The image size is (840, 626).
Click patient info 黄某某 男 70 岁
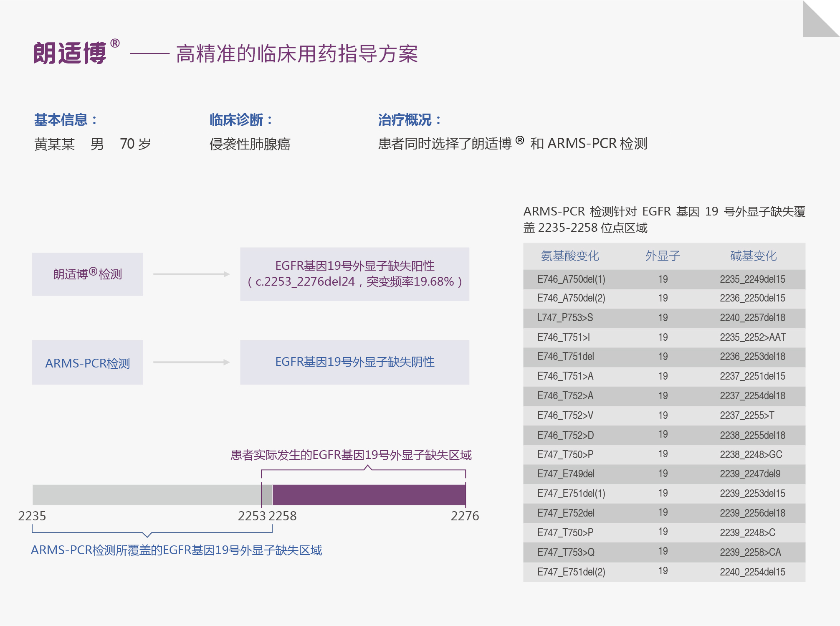coord(92,144)
